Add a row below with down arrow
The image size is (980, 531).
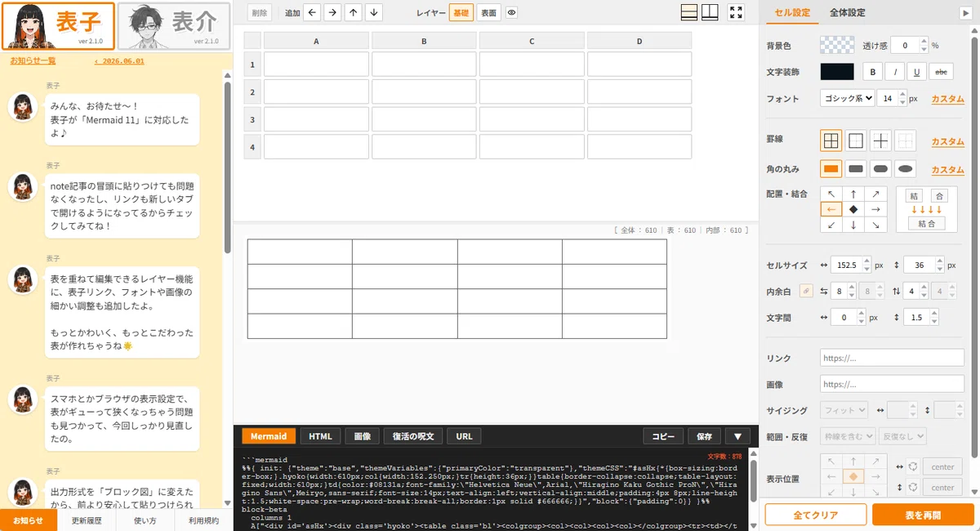[x=373, y=12]
